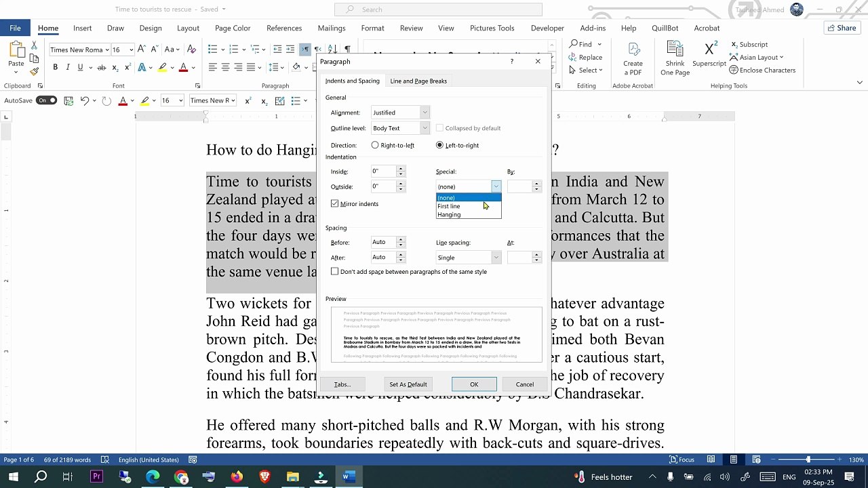The image size is (868, 488).
Task: Click the Center alignment icon
Action: coord(225,67)
